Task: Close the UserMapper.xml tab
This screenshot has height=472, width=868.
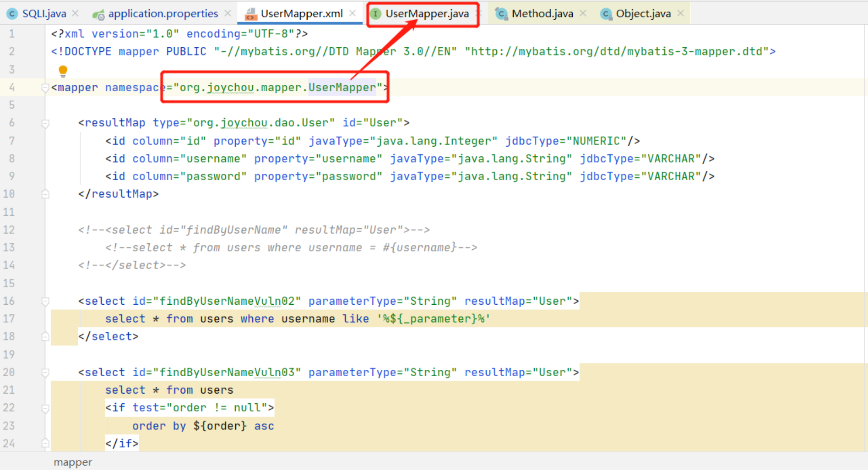Action: click(x=353, y=13)
